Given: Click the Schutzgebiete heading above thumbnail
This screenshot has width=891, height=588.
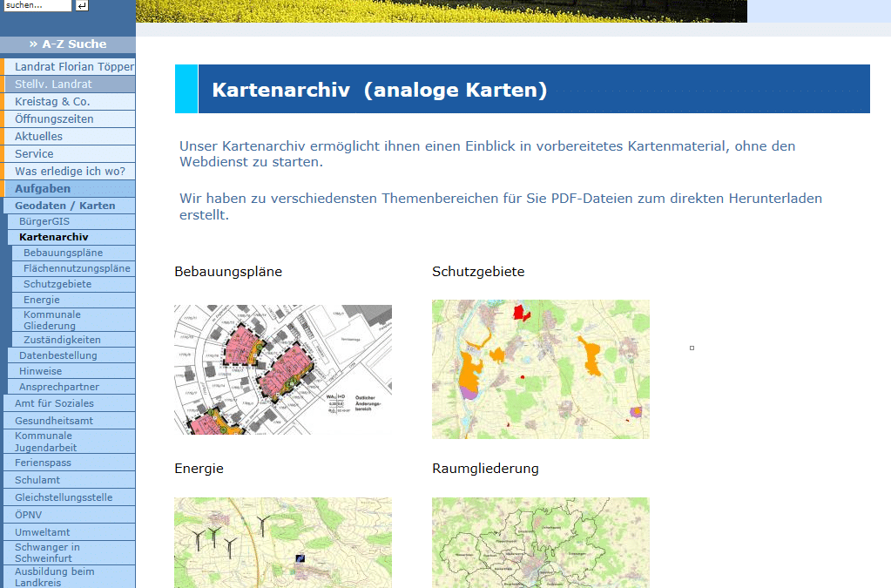Looking at the screenshot, I should [478, 272].
